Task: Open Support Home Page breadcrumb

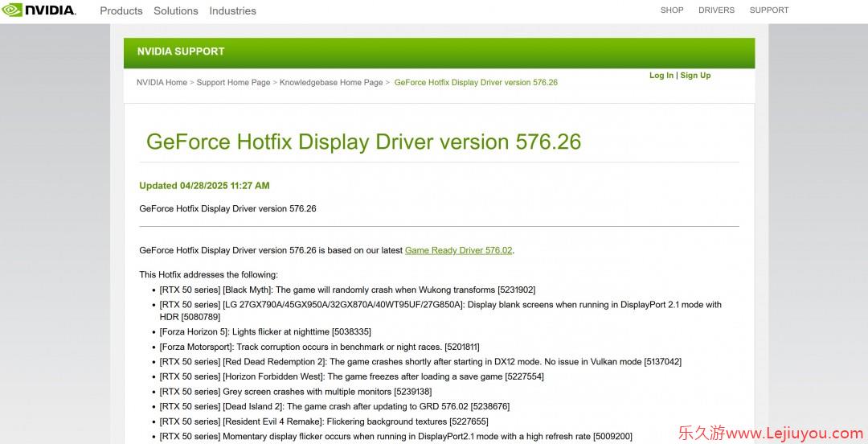Action: (x=233, y=82)
